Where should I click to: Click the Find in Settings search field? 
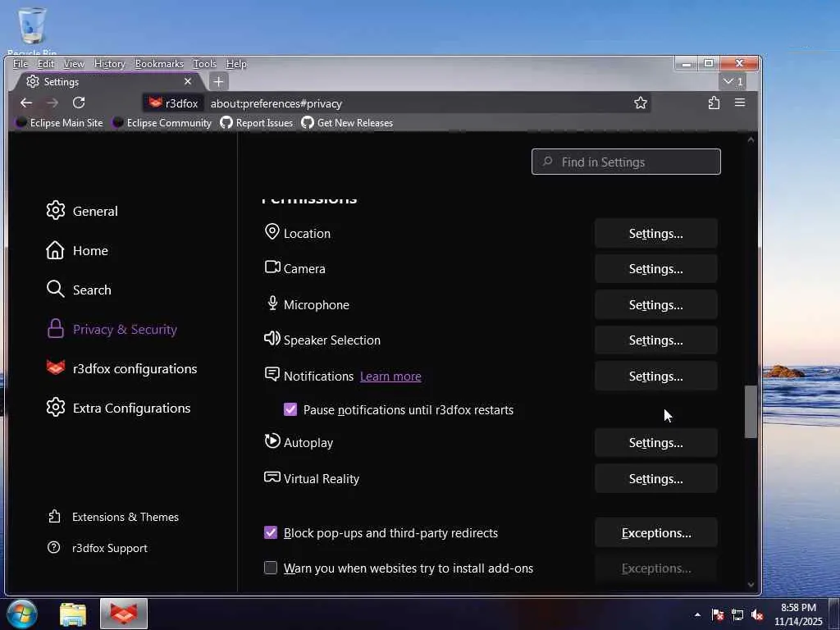pos(626,162)
